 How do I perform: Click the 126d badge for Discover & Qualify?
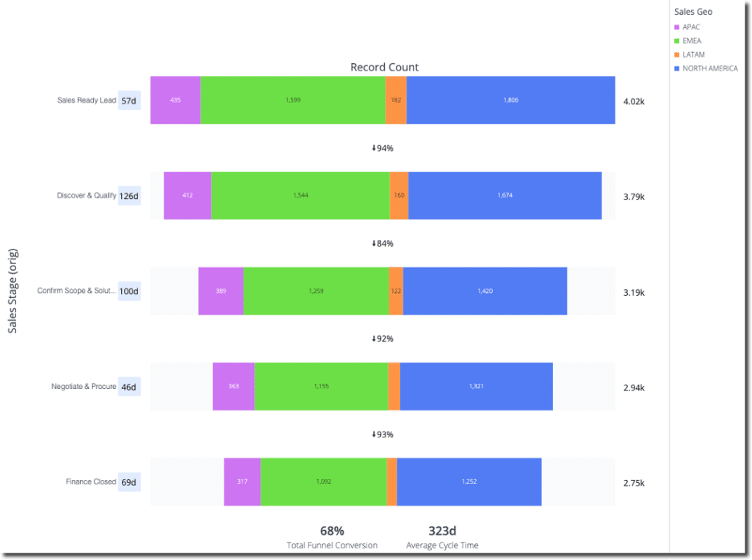tap(129, 196)
